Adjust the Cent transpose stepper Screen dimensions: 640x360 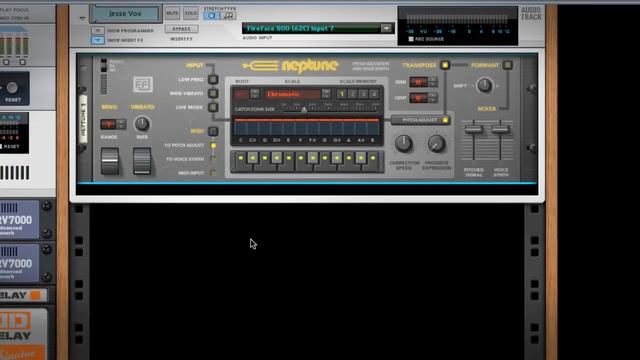pyautogui.click(x=432, y=98)
